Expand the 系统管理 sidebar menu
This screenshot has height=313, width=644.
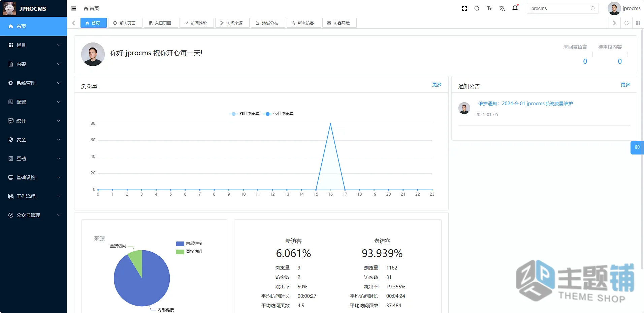click(34, 83)
